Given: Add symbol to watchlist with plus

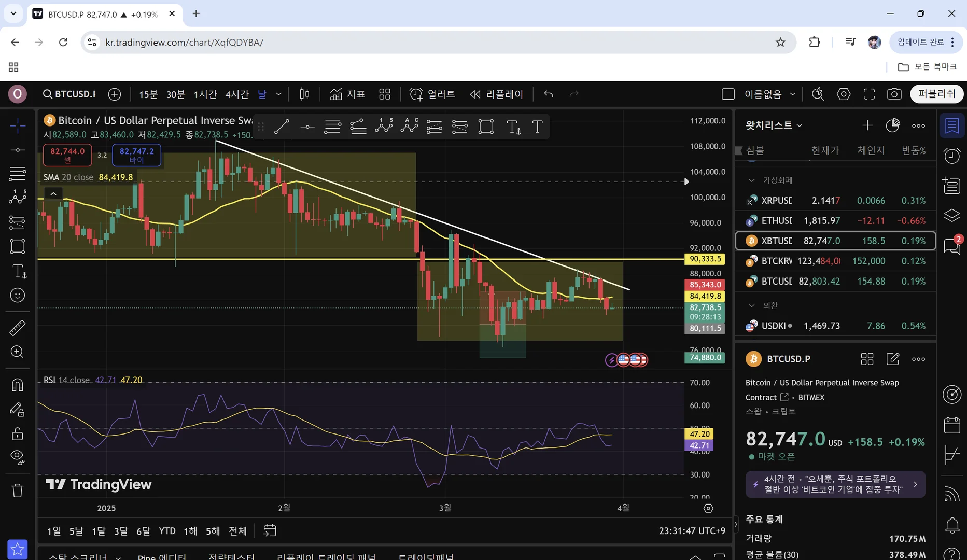Looking at the screenshot, I should (x=867, y=125).
